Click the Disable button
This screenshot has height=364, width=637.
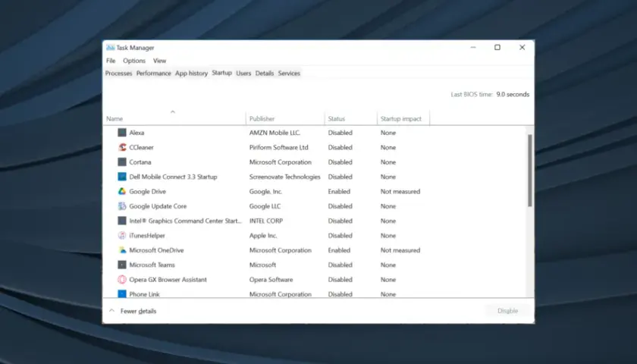[508, 311]
